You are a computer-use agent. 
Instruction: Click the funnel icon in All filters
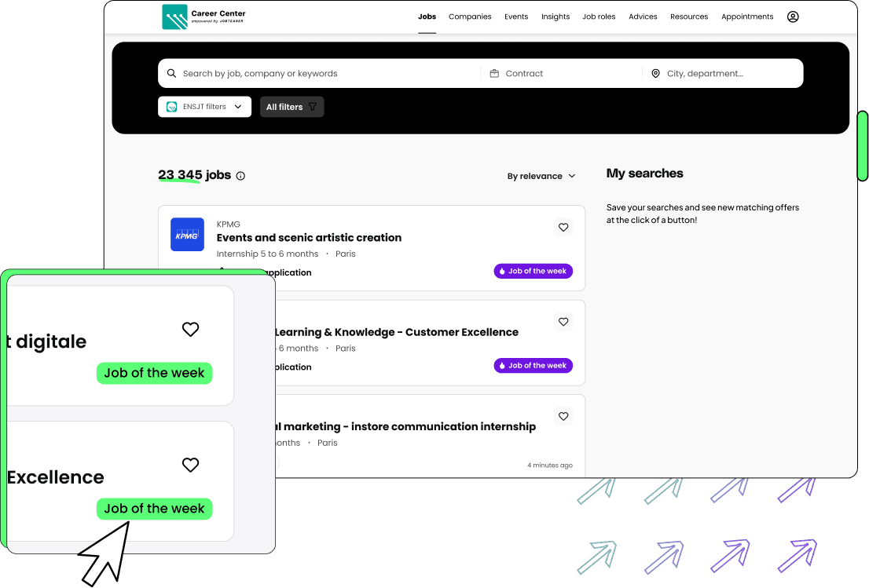point(313,107)
